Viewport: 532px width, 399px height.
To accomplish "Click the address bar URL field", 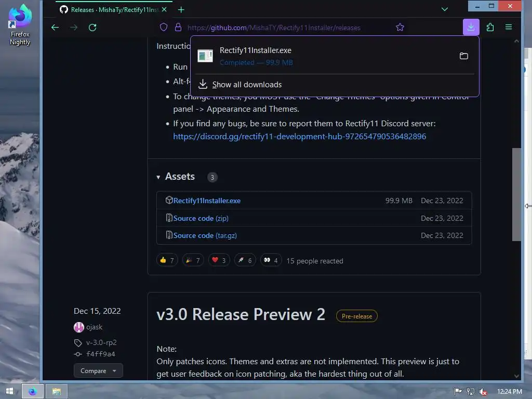I will tap(274, 28).
